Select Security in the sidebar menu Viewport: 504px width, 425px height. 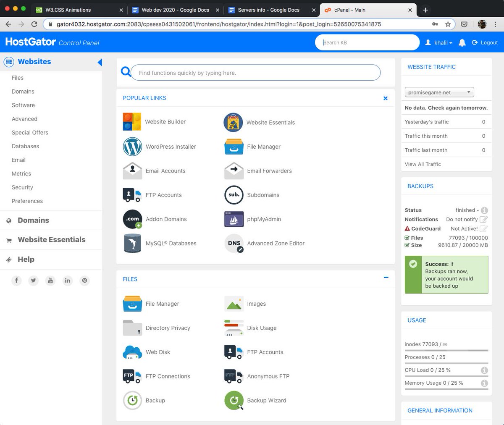coord(22,187)
